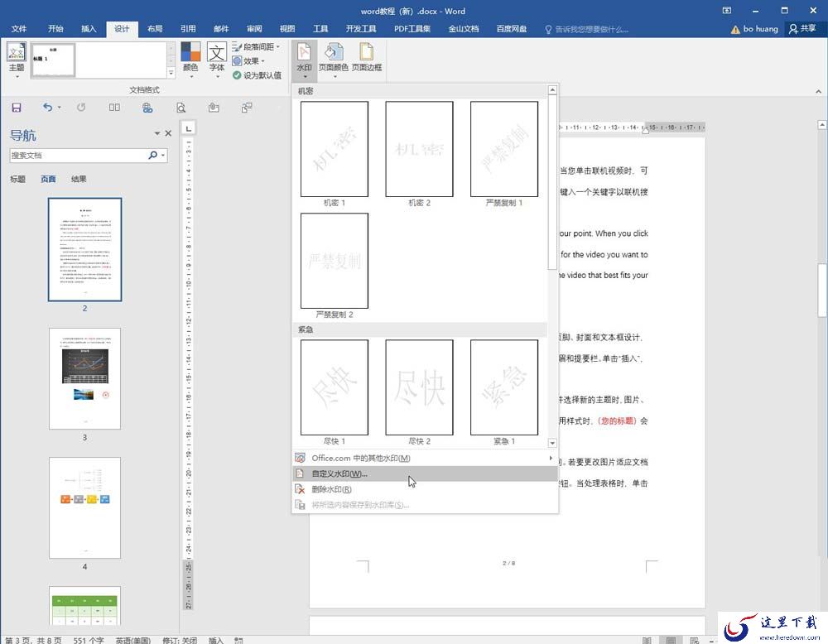Open the 颜色 theme colors palette
This screenshot has width=828, height=644.
point(190,60)
